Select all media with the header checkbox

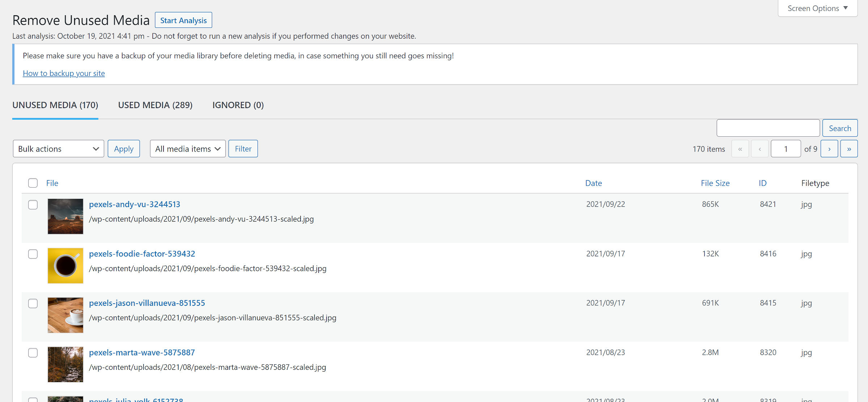point(33,183)
